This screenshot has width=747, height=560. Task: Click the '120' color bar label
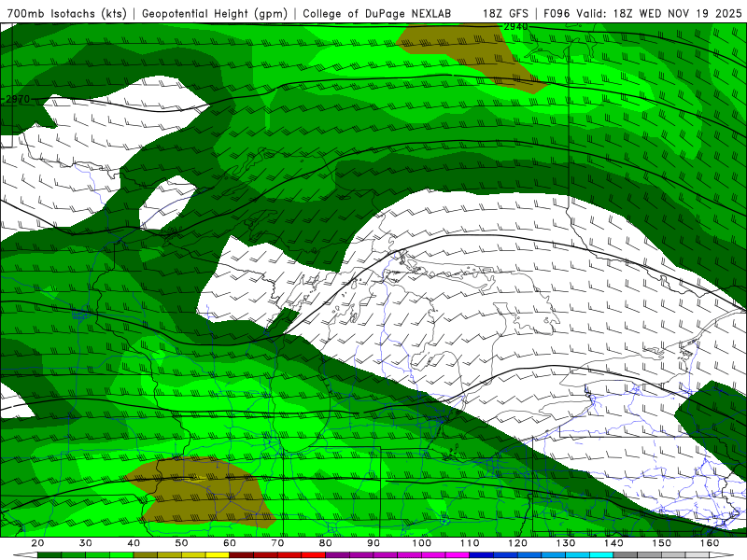tap(517, 543)
